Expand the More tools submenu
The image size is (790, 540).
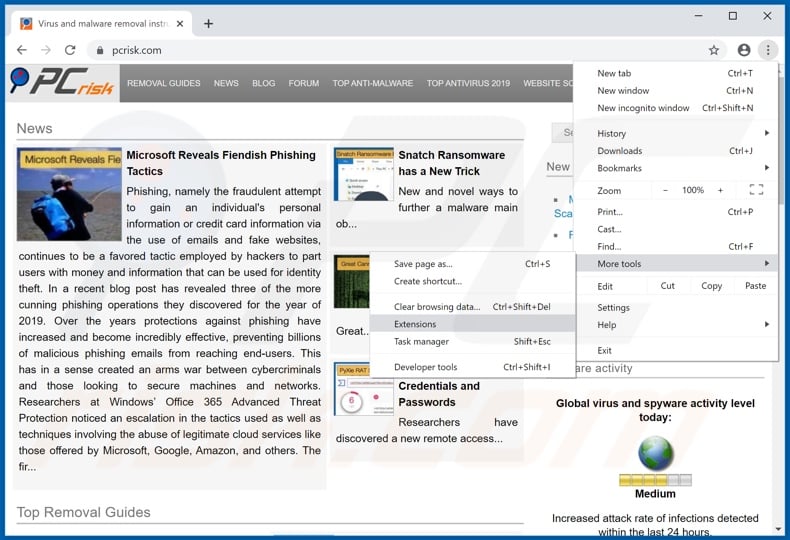[x=675, y=263]
